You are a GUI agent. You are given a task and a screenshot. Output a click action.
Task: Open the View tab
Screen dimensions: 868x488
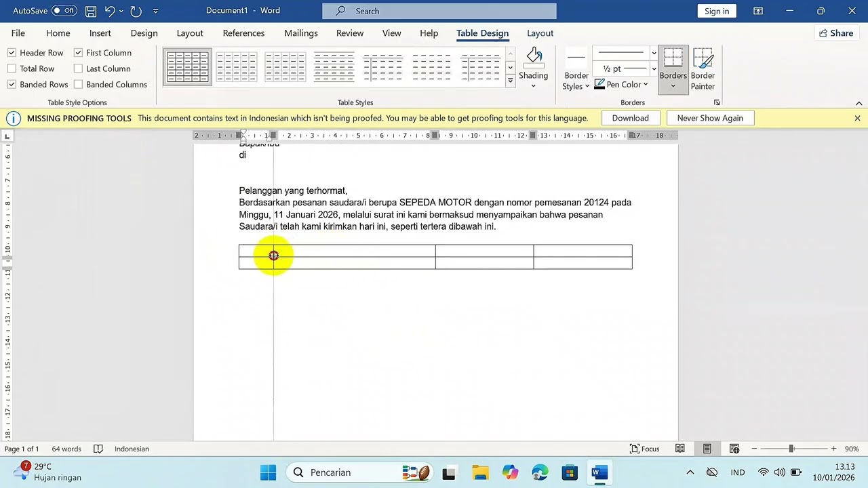coord(391,33)
